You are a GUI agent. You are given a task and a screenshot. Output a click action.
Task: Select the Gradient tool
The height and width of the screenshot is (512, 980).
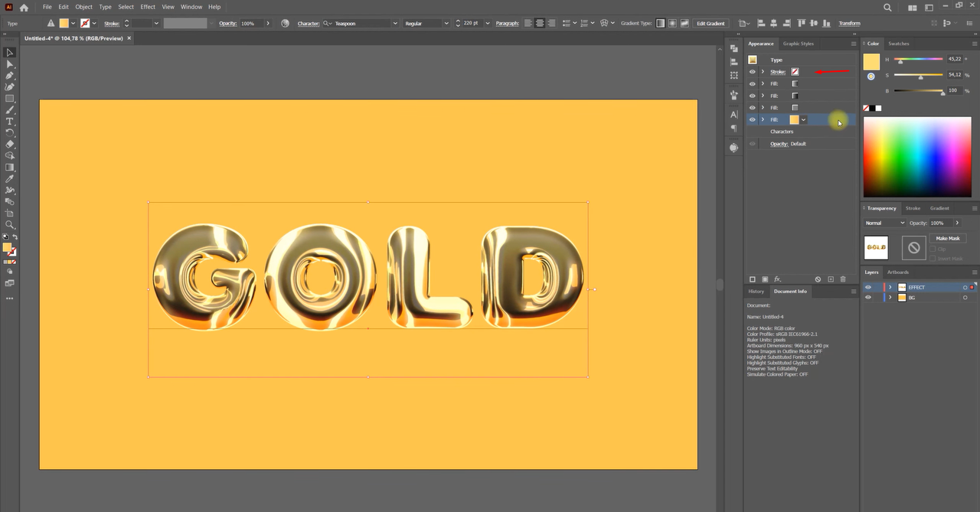coord(10,167)
